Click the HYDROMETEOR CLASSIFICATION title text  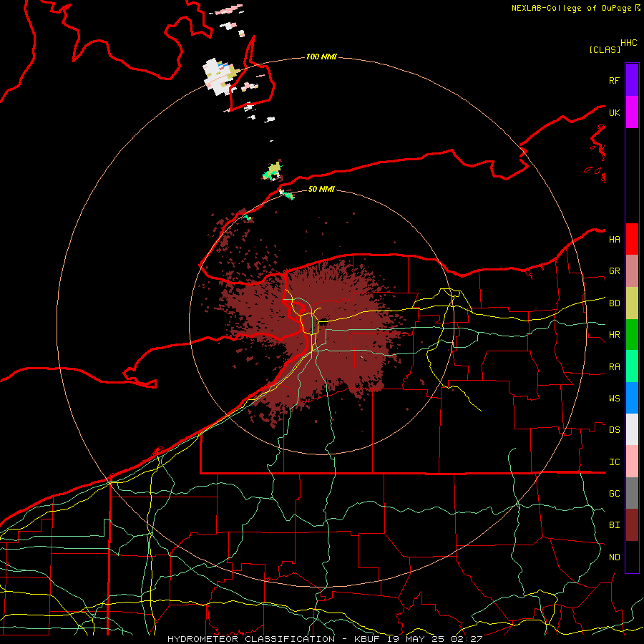click(251, 639)
